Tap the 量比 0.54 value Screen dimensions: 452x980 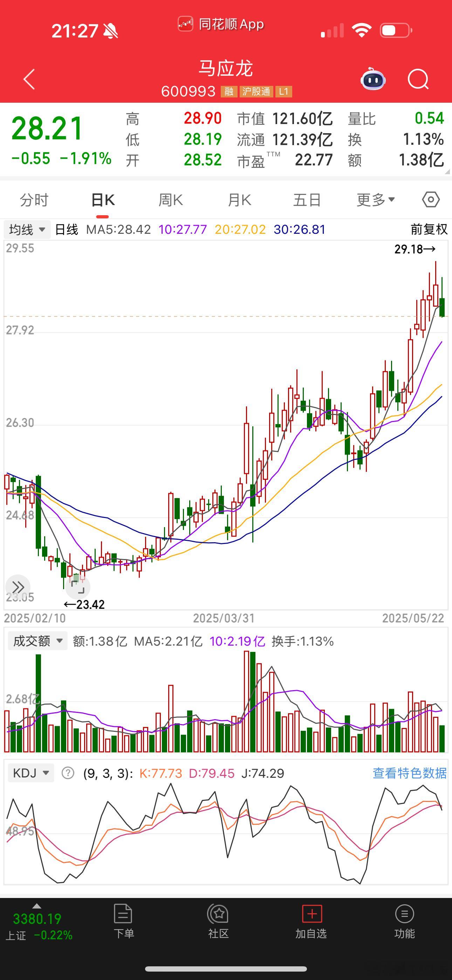click(429, 118)
